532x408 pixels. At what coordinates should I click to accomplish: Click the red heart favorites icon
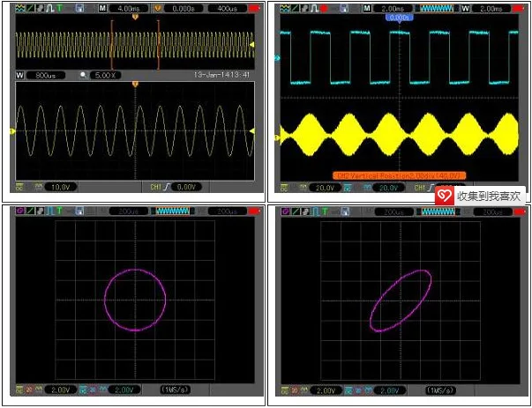(x=445, y=196)
